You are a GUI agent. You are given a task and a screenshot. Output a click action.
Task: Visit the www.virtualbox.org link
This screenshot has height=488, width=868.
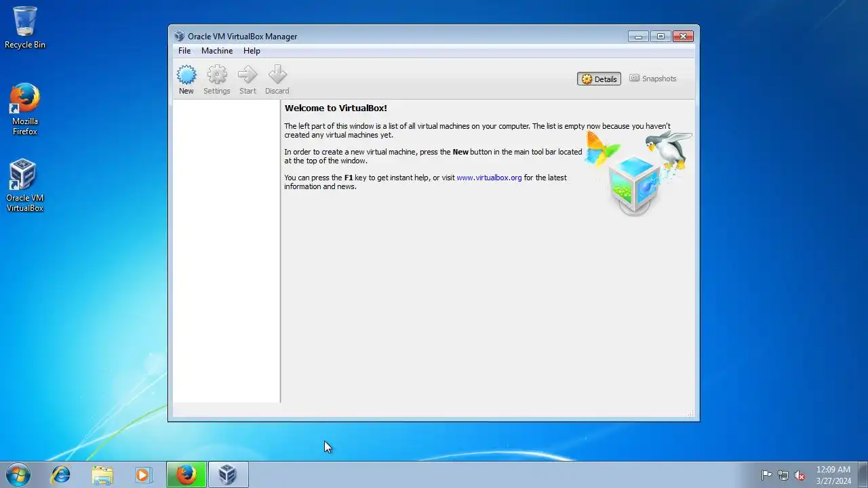coord(489,178)
